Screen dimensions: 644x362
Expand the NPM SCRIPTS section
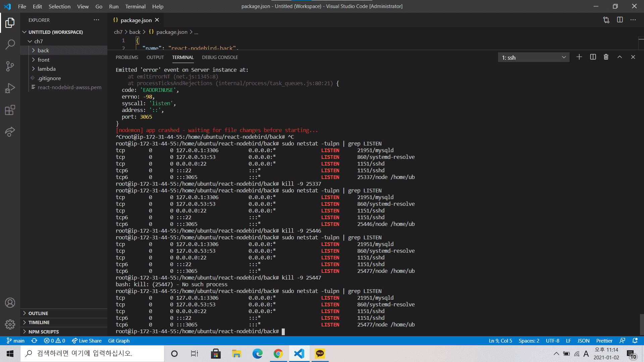[x=43, y=331]
